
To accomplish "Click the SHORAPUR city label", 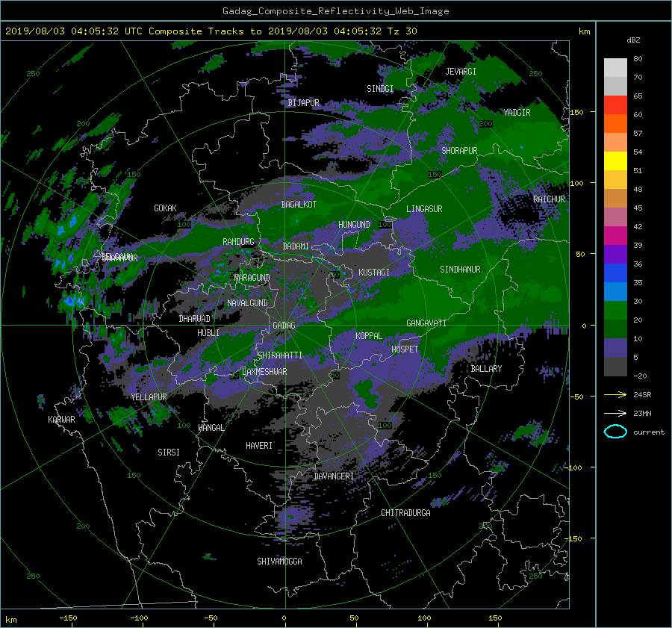I will [459, 151].
